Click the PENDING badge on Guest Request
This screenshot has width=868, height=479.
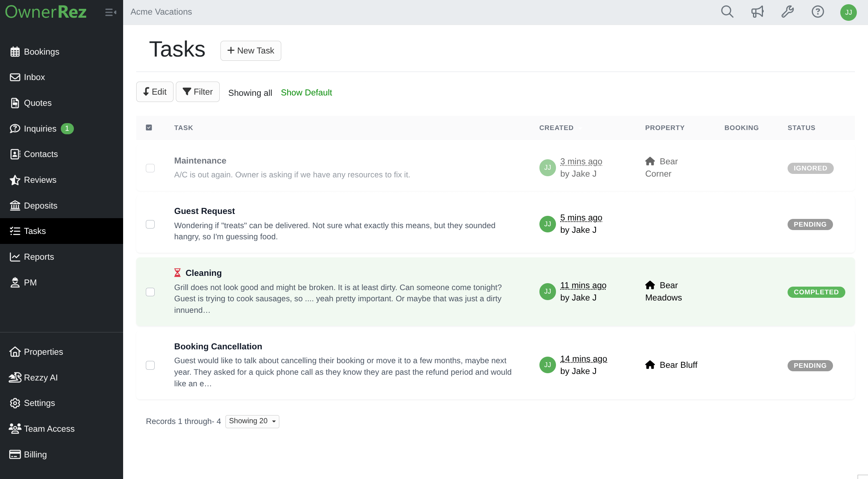[810, 224]
